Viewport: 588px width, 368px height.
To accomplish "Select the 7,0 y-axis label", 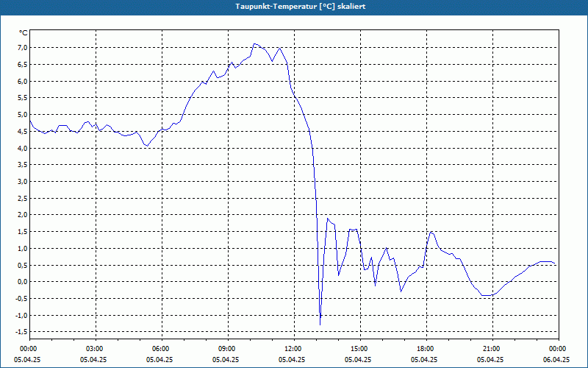I will coord(22,48).
